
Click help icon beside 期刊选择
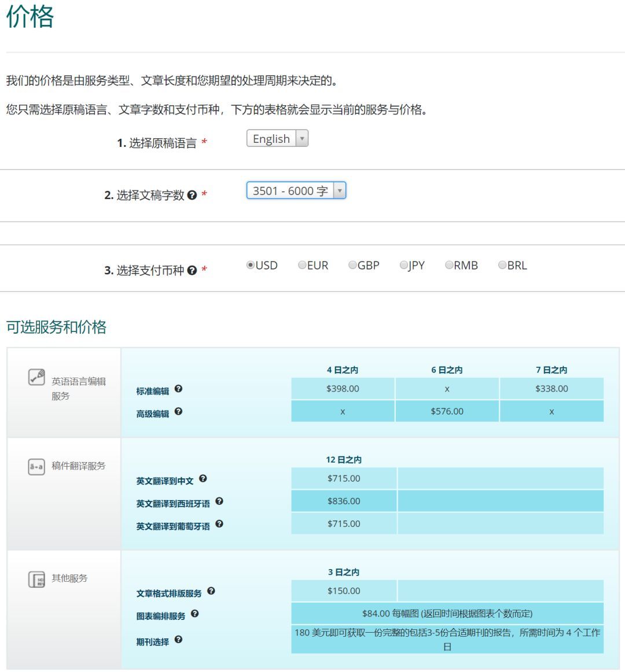178,640
